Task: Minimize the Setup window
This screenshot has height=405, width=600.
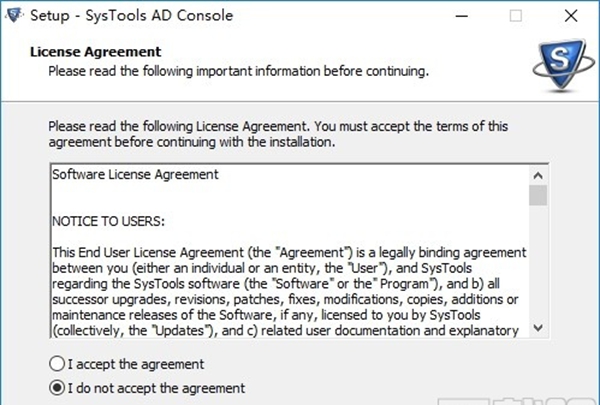Action: click(462, 16)
